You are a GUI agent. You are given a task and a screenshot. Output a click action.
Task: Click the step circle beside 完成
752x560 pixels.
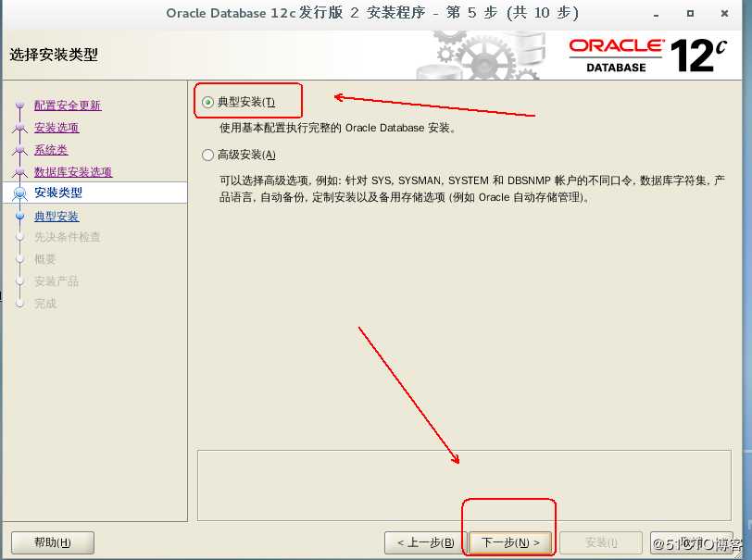[x=19, y=303]
